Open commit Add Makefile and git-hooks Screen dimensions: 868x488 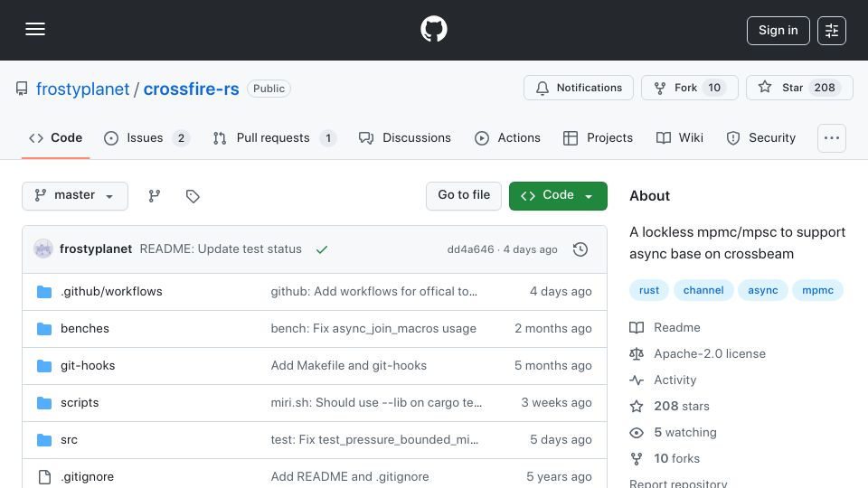349,366
